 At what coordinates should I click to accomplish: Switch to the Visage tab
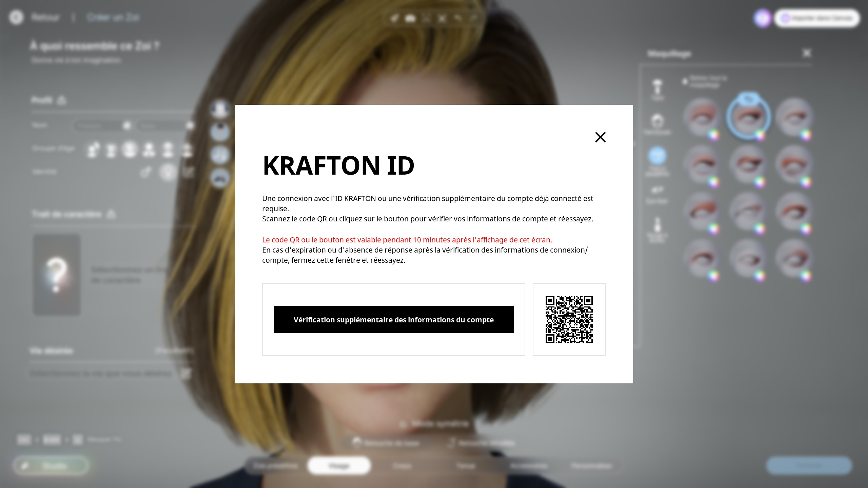[339, 466]
